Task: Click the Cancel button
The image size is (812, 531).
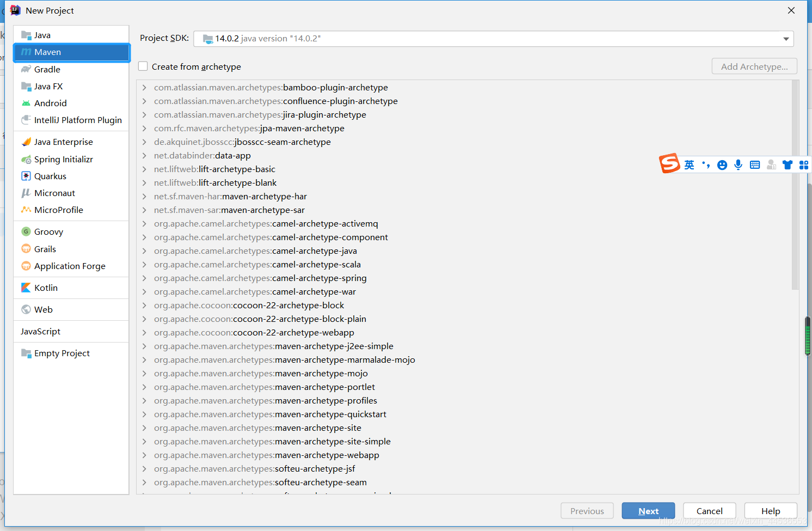Action: tap(710, 511)
